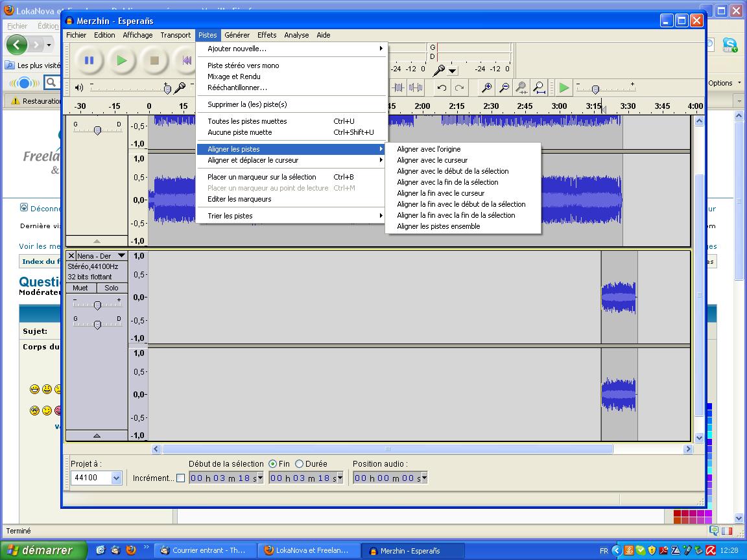Click the Pause playback button
747x560 pixels.
[89, 61]
